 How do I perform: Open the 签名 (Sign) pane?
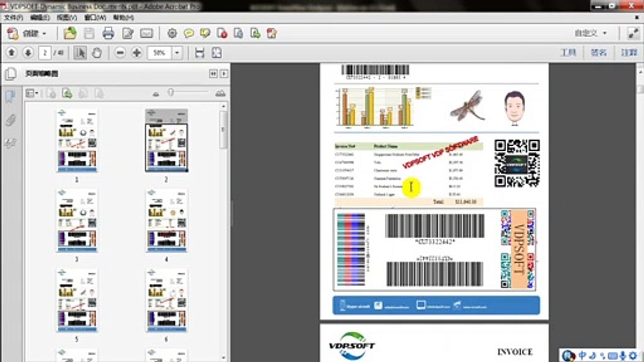point(599,52)
